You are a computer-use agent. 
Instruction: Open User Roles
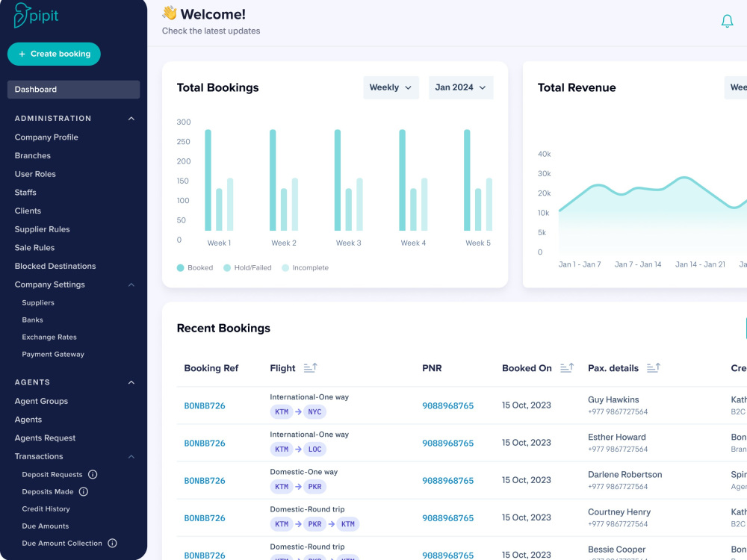[35, 174]
